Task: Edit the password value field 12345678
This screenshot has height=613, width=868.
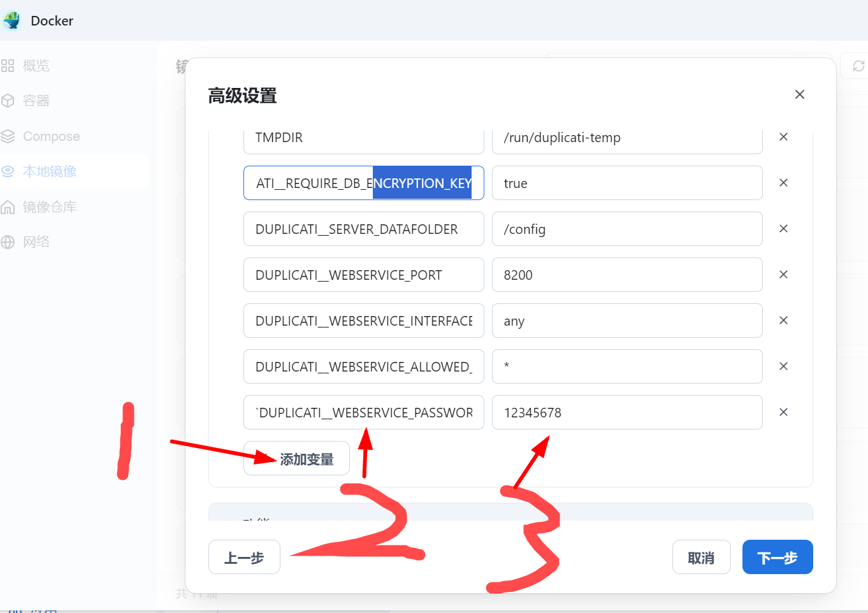Action: point(626,413)
